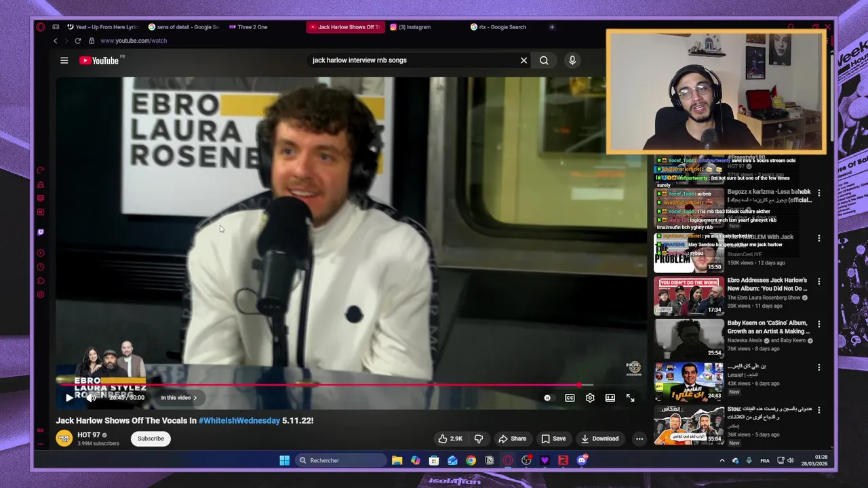Start voice search with the microphone icon

point(572,60)
